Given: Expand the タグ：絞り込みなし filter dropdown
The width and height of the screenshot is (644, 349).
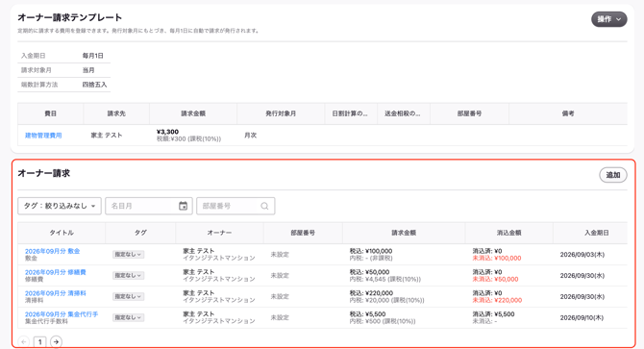Looking at the screenshot, I should click(60, 206).
